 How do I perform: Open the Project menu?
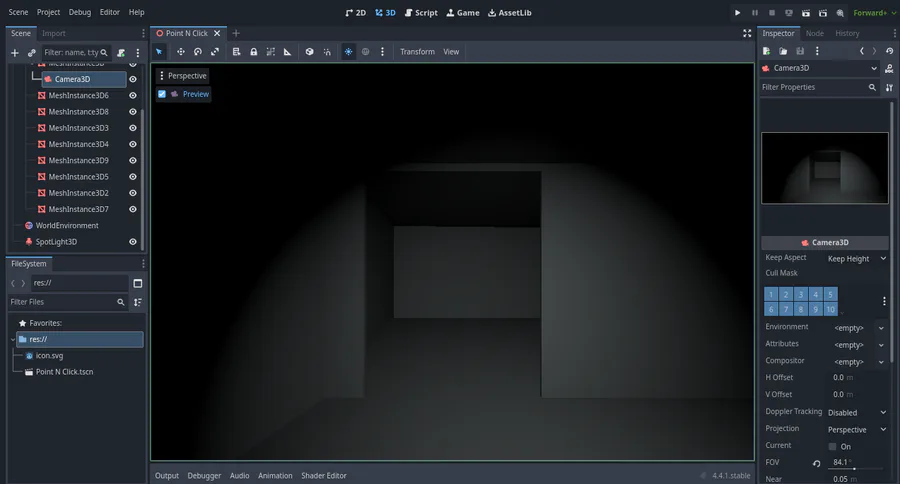[48, 12]
